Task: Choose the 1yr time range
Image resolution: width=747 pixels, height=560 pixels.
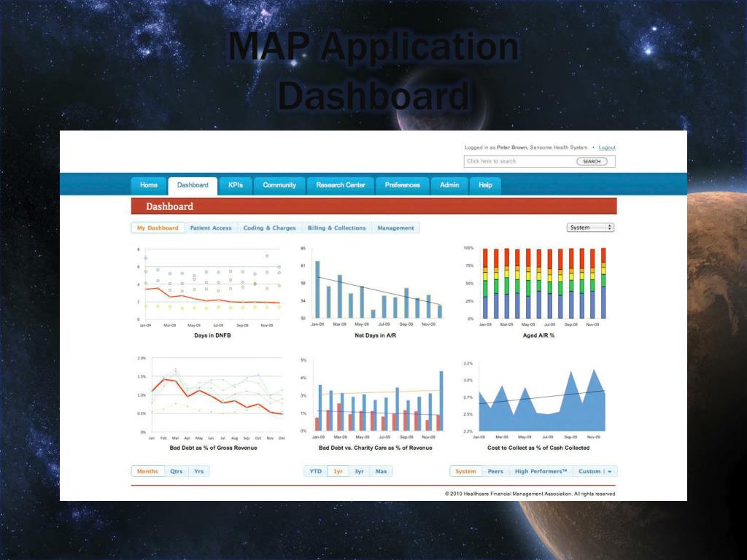Action: pos(338,472)
